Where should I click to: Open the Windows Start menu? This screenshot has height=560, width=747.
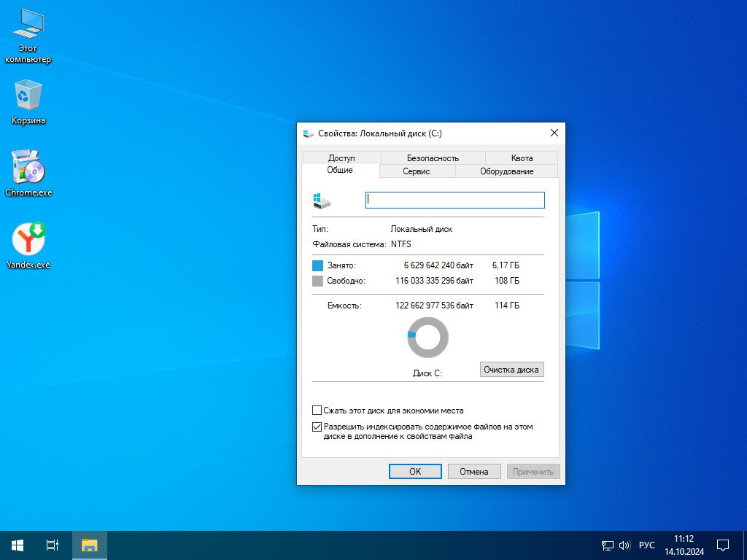pyautogui.click(x=18, y=545)
